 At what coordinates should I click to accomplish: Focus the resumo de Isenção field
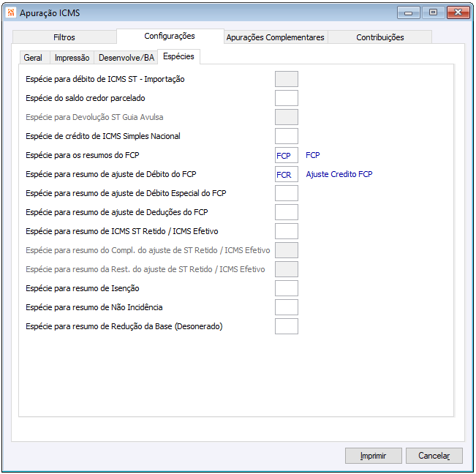(x=287, y=288)
